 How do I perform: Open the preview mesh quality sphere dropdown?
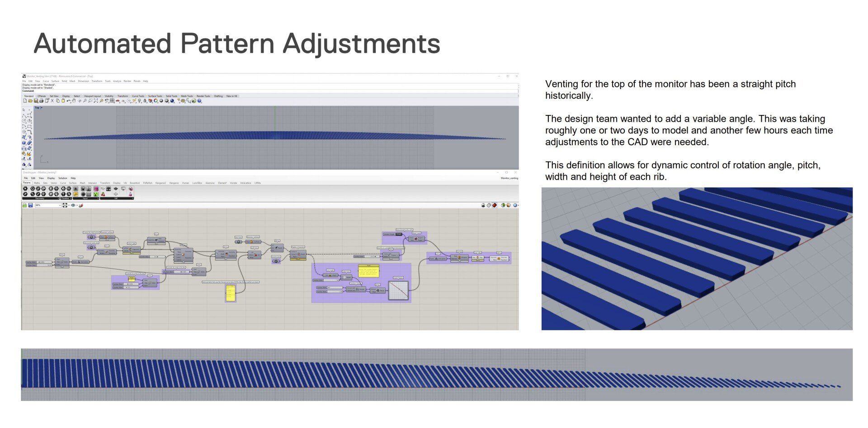518,205
